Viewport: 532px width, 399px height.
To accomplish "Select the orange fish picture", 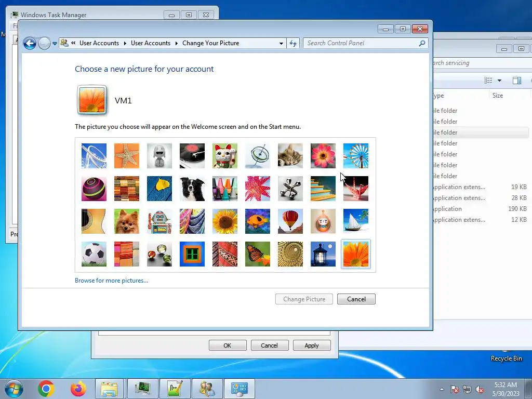I will pos(258,221).
